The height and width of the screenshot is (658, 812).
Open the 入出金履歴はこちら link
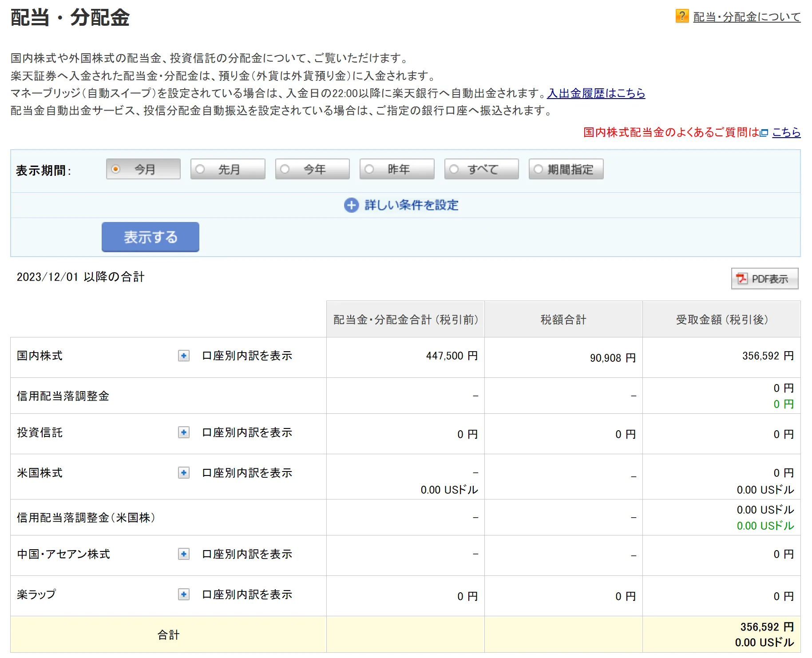click(596, 93)
